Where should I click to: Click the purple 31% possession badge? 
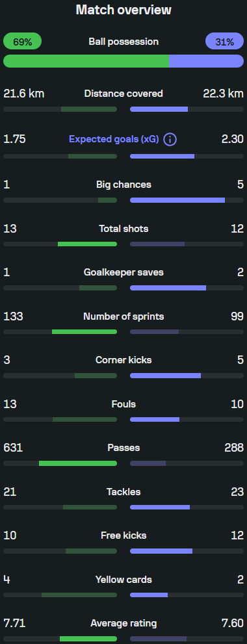tap(224, 42)
